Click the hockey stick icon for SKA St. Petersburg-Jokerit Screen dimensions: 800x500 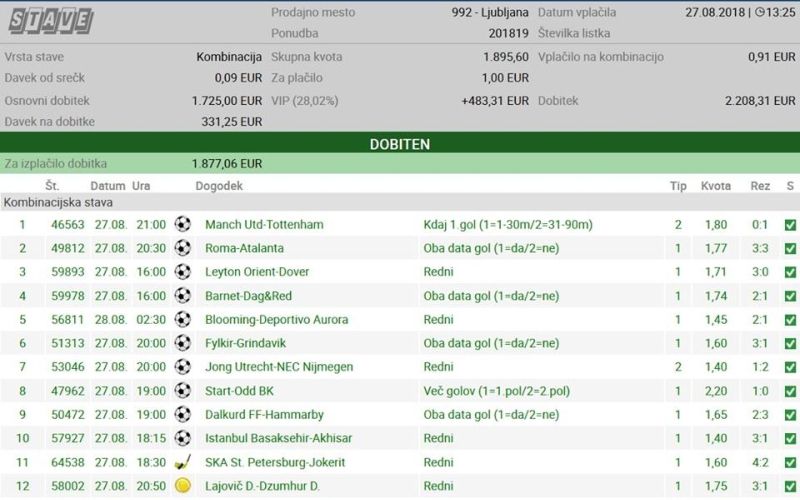pyautogui.click(x=182, y=462)
